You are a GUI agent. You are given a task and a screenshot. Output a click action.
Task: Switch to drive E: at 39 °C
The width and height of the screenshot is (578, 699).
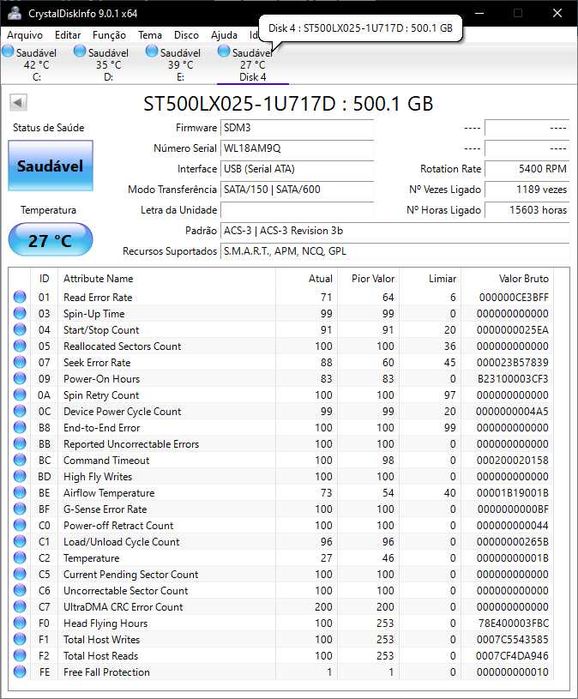pos(180,65)
